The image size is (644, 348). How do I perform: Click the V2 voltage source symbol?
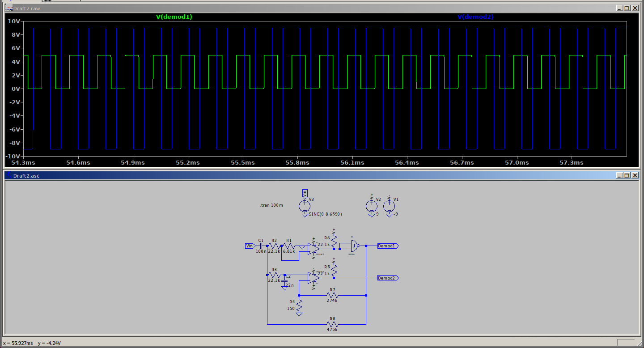pyautogui.click(x=371, y=206)
